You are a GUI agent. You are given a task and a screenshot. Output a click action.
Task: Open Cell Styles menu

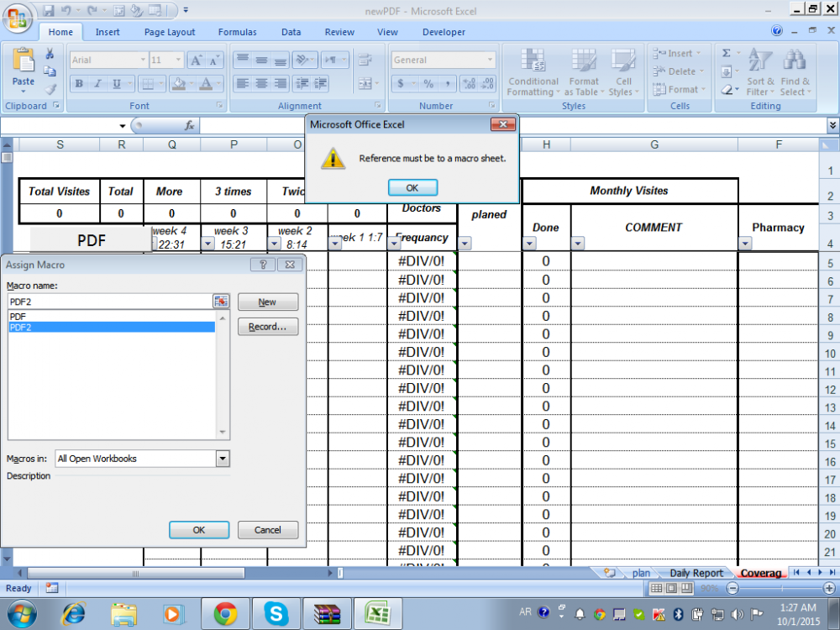pyautogui.click(x=623, y=72)
